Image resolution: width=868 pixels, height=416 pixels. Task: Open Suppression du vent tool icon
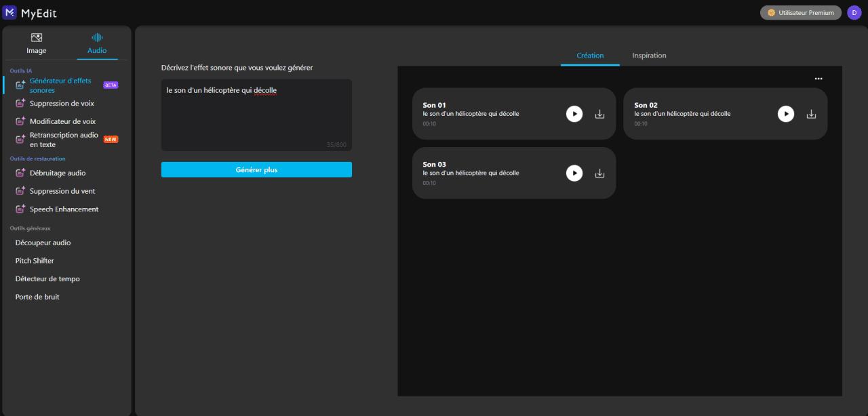click(x=20, y=191)
